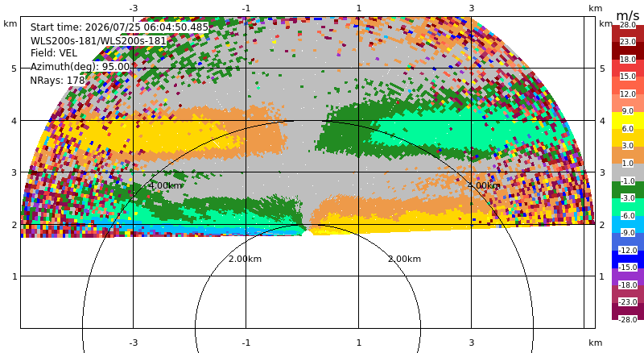Click the 28.0 tick label on colorbar
Screen dimensions: 644x353
click(628, 25)
